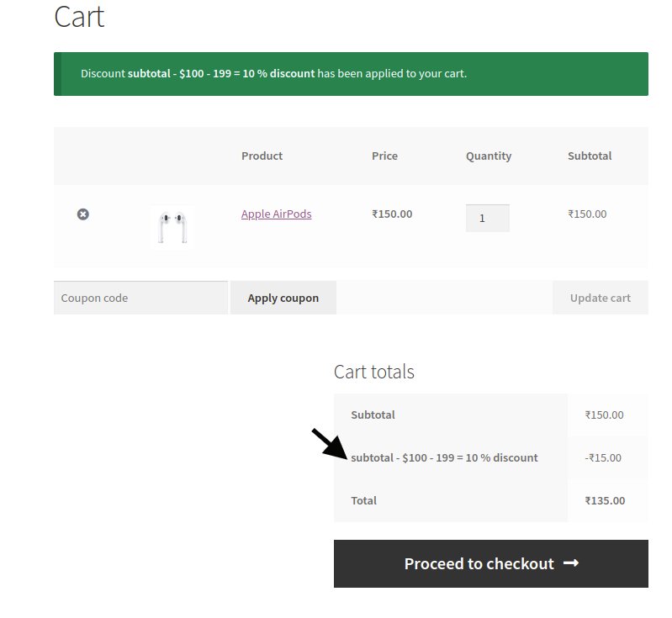
Task: Open the Apple AirPods product link
Action: [277, 214]
